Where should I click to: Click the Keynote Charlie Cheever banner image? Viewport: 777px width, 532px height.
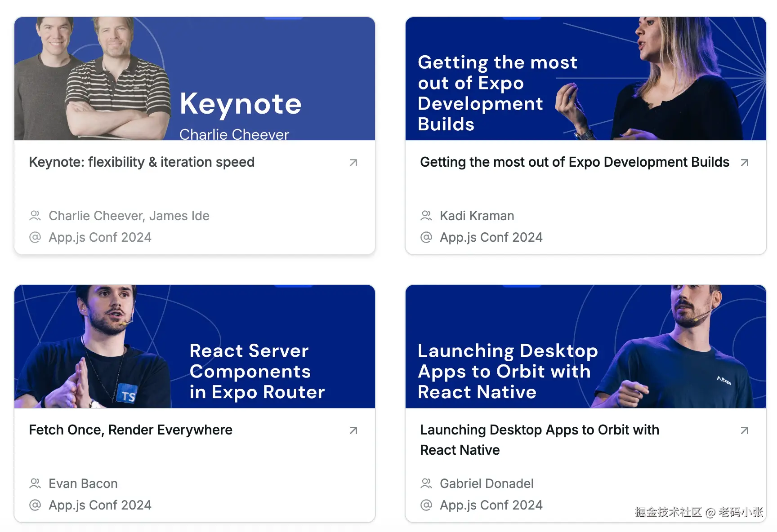[x=195, y=79]
